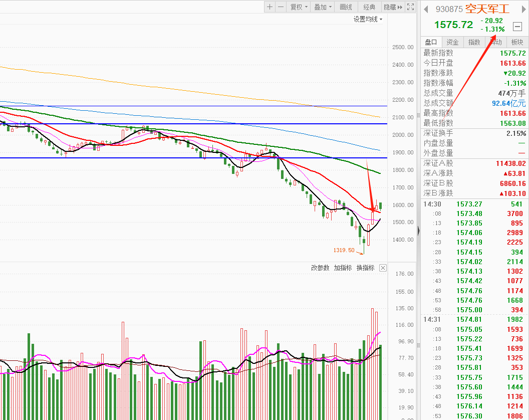This screenshot has height=420, width=529.
Task: Toggle the 画线 drawing tool mode
Action: coord(346,7)
